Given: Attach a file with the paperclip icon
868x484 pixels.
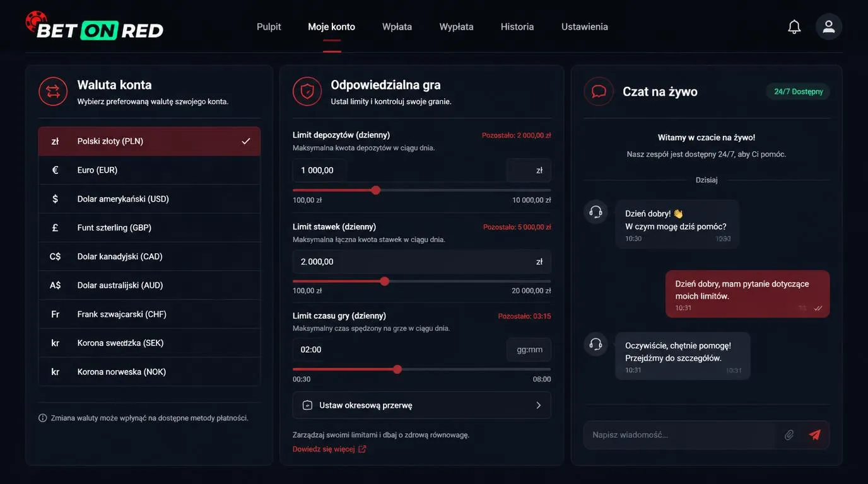Looking at the screenshot, I should click(789, 435).
